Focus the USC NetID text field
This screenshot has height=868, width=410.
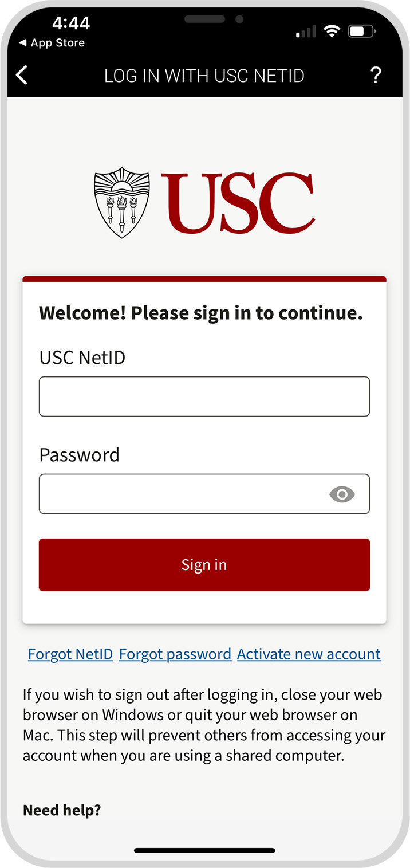click(204, 396)
